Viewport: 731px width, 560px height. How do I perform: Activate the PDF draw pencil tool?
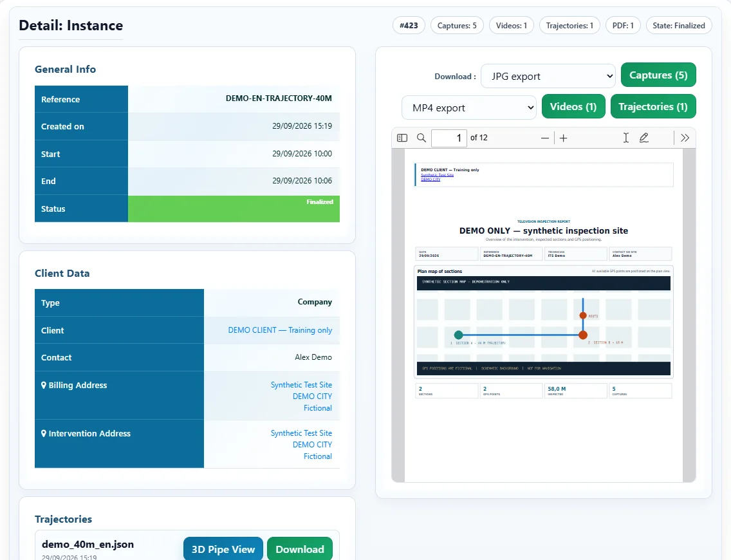point(644,138)
